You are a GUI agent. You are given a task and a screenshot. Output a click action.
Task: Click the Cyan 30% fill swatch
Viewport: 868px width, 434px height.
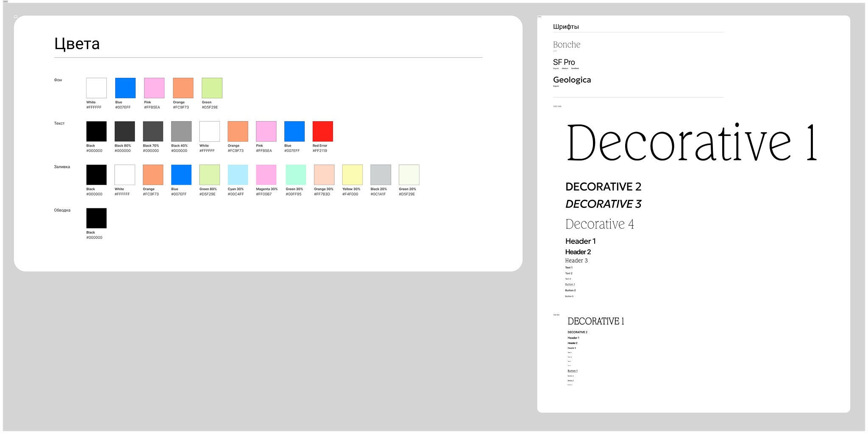pos(238,175)
